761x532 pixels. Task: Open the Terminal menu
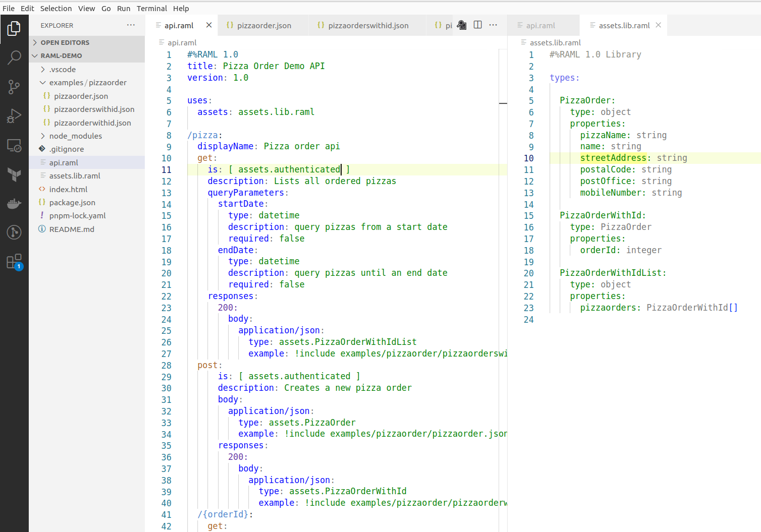pos(152,9)
